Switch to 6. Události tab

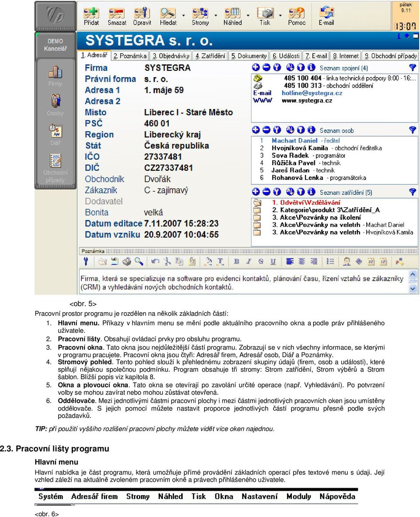[x=286, y=56]
